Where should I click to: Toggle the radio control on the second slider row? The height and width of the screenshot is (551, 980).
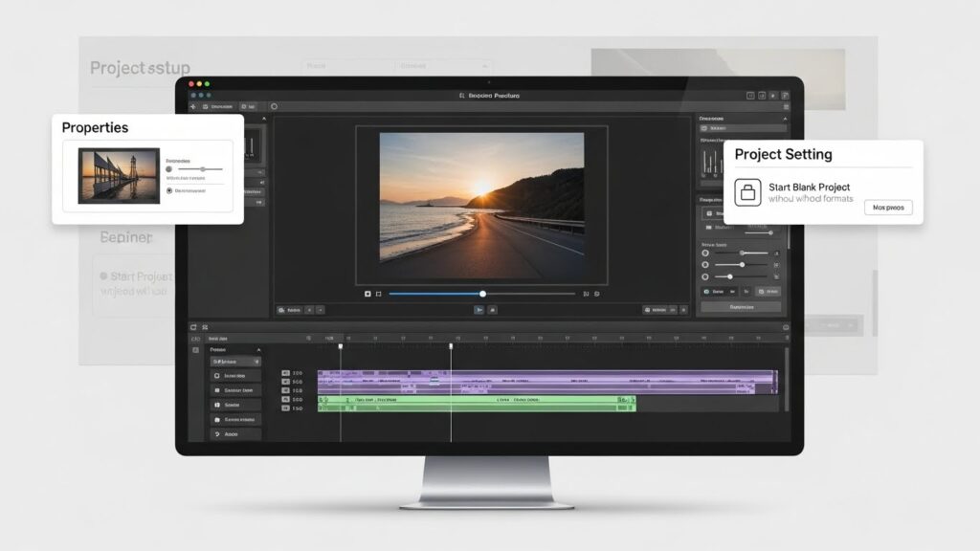(705, 263)
